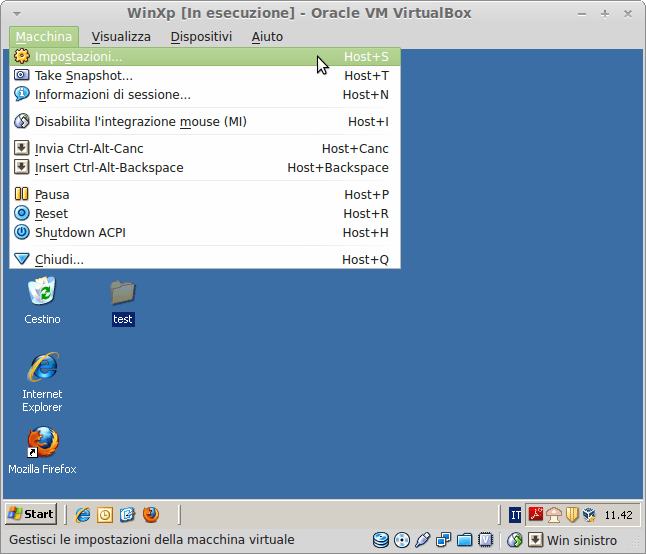The width and height of the screenshot is (646, 554).
Task: Click the window menu arrow in titlebar
Action: (x=17, y=14)
